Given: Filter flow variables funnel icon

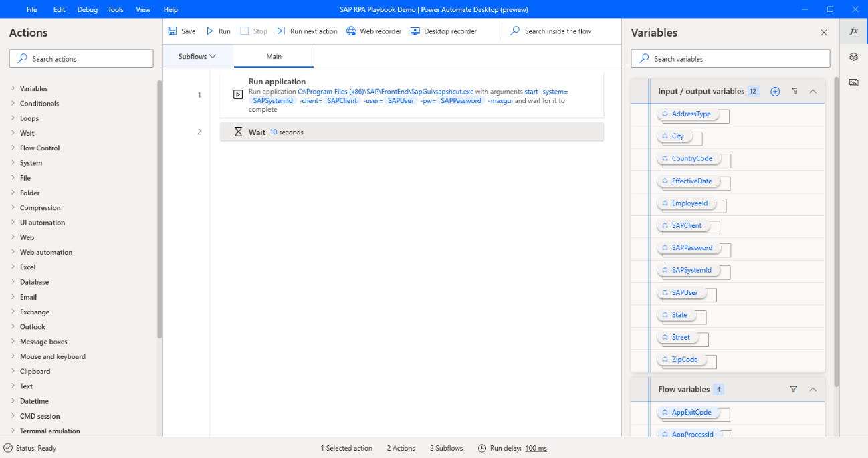Looking at the screenshot, I should 794,389.
